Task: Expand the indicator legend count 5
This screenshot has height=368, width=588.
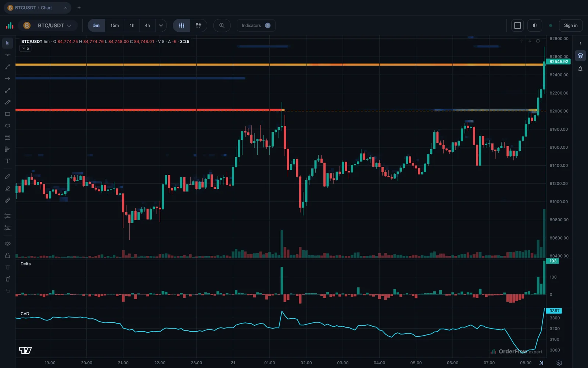Action: (25, 49)
